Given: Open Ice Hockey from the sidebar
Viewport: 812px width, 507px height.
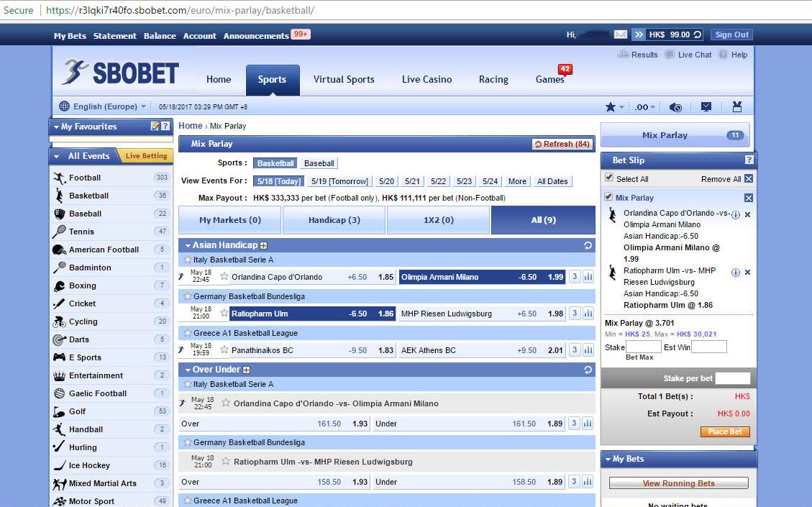Looking at the screenshot, I should click(x=89, y=465).
